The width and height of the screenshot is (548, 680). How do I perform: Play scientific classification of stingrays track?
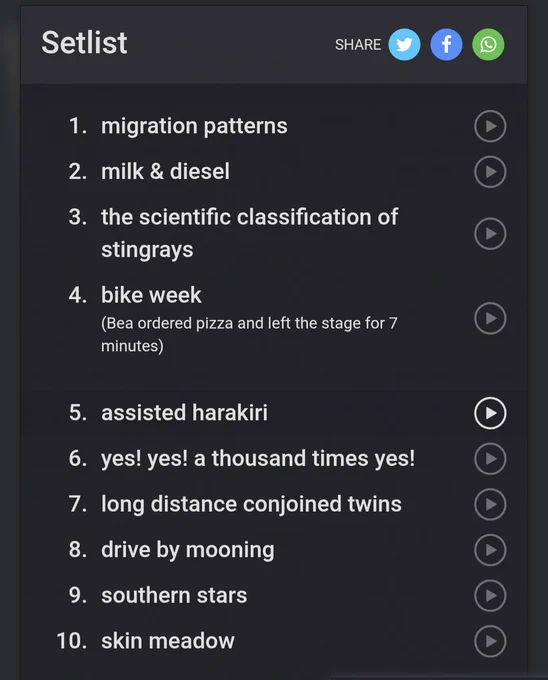pyautogui.click(x=490, y=234)
